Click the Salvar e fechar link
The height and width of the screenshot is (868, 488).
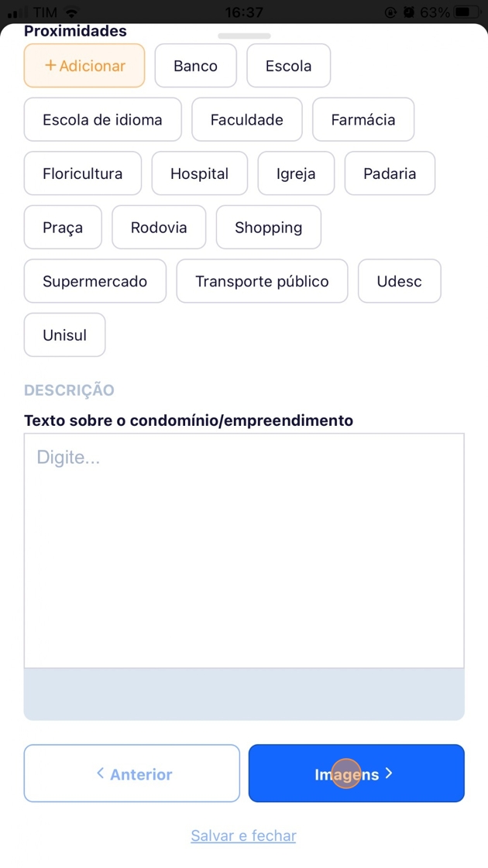[243, 835]
